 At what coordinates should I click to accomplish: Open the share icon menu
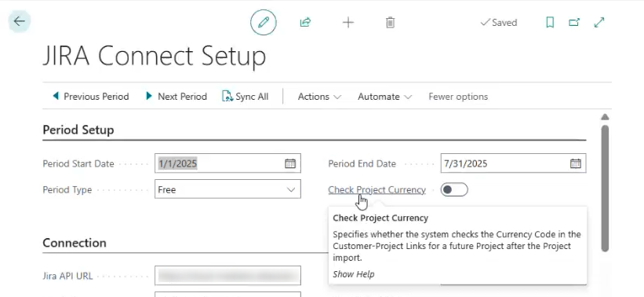[305, 22]
